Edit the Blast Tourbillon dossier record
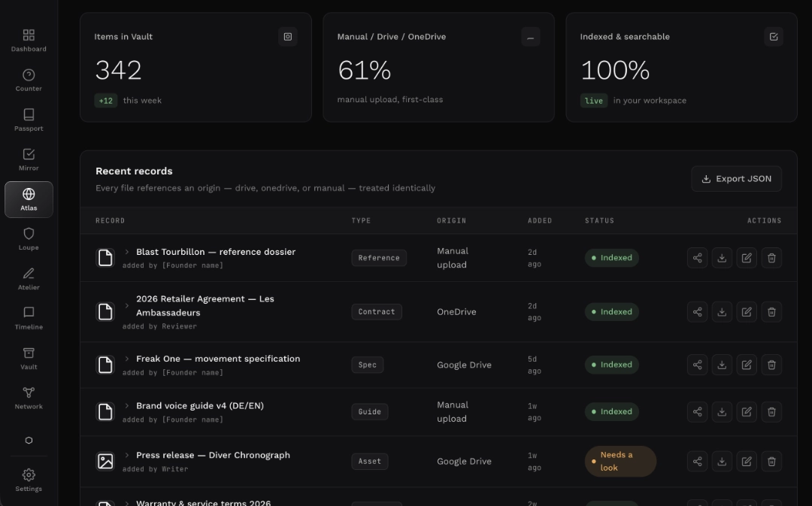The width and height of the screenshot is (812, 506). 747,258
